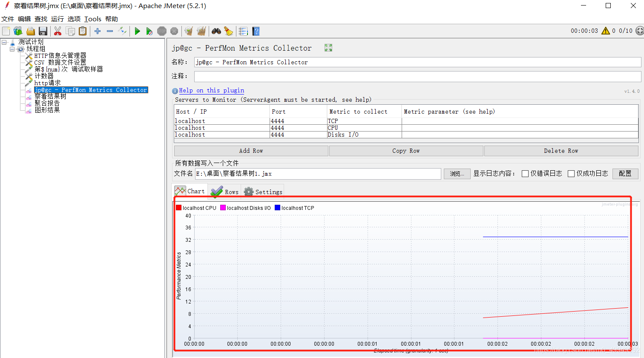Screen dimensions: 644x358
Task: Collapse the 线程组 tree node
Action: [12, 49]
